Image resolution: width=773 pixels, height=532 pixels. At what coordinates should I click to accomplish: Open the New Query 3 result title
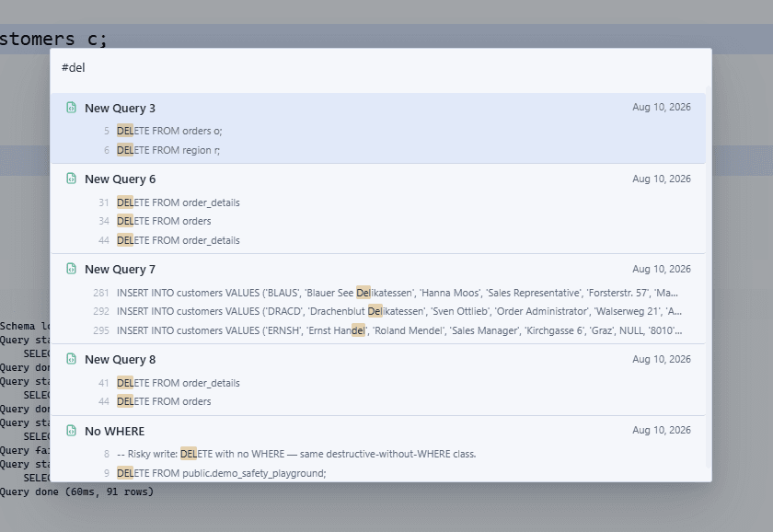tap(120, 108)
